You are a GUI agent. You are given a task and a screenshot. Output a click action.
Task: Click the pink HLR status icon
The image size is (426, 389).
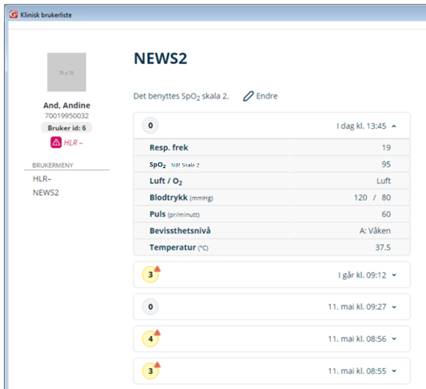[x=56, y=142]
